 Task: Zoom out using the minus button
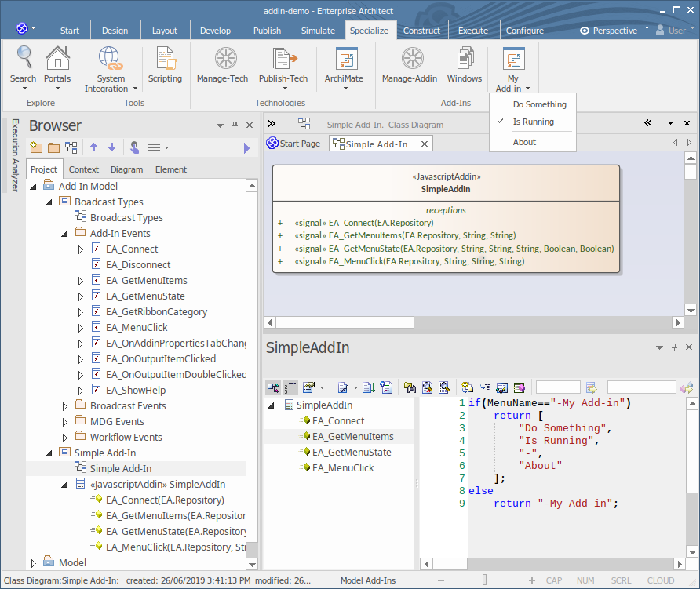(x=441, y=580)
